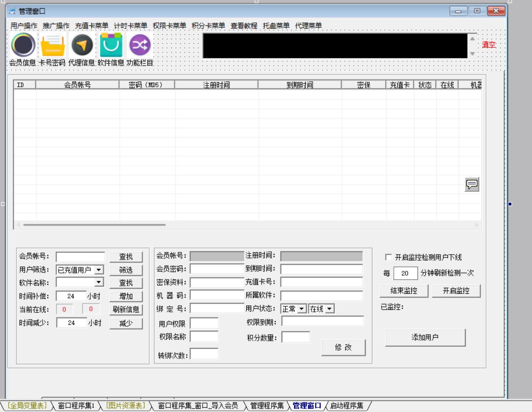Open the 软件信息 shopping bag icon
Image resolution: width=532 pixels, height=412 pixels.
(x=111, y=45)
